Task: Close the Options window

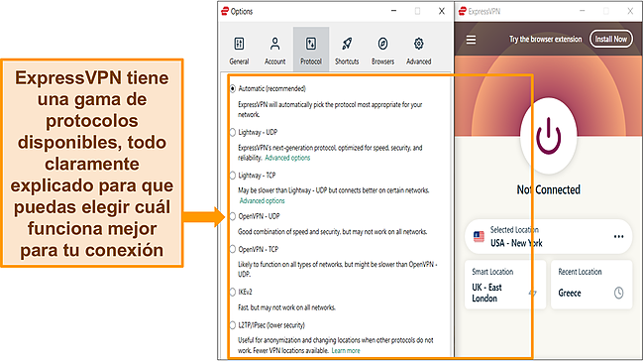Action: (x=442, y=11)
